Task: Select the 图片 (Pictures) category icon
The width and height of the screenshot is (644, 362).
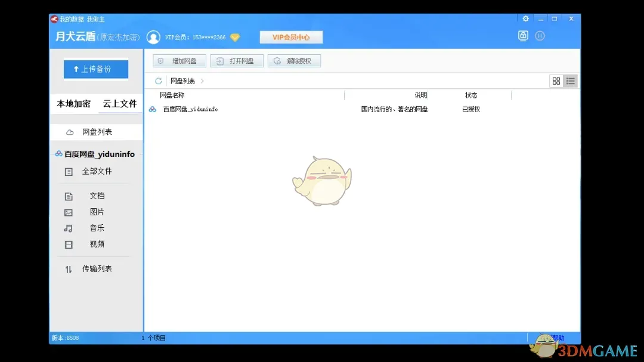Action: (x=70, y=212)
